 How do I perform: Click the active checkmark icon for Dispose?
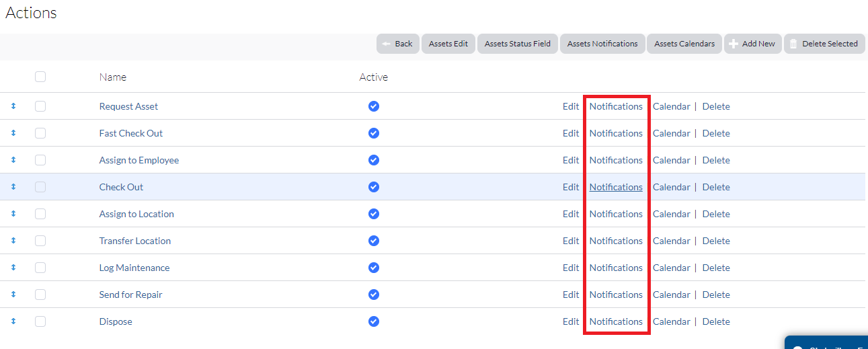click(x=374, y=321)
